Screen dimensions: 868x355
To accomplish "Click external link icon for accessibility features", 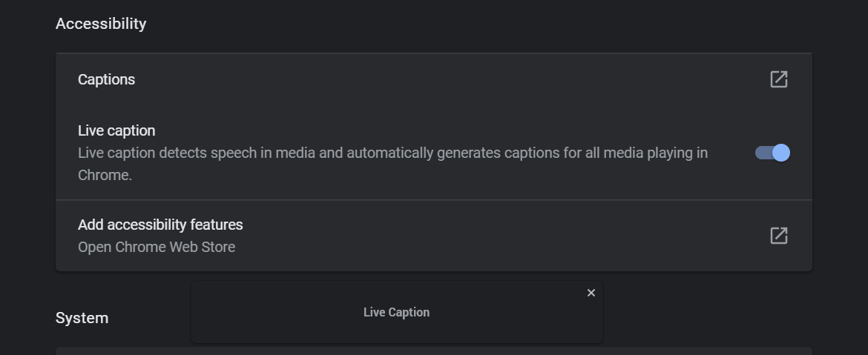I will tap(779, 236).
